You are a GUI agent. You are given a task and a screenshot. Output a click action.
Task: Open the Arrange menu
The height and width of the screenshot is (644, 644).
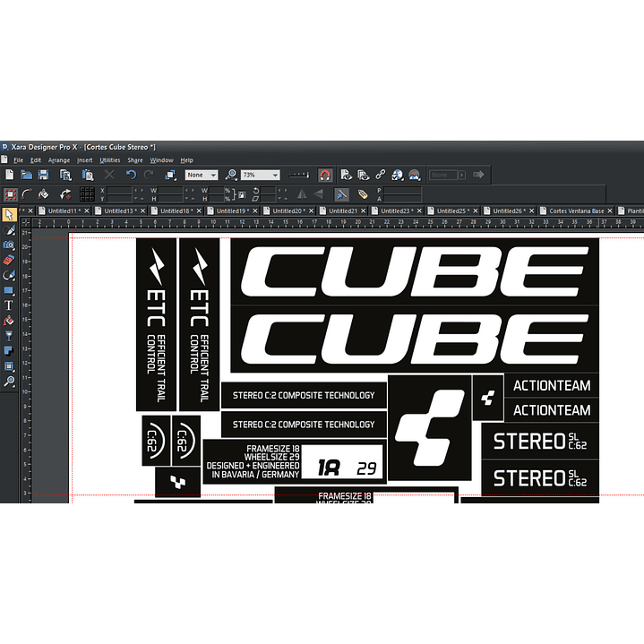58,159
